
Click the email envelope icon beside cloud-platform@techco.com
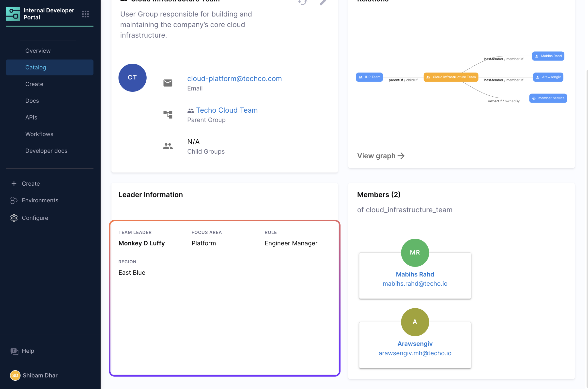[168, 83]
